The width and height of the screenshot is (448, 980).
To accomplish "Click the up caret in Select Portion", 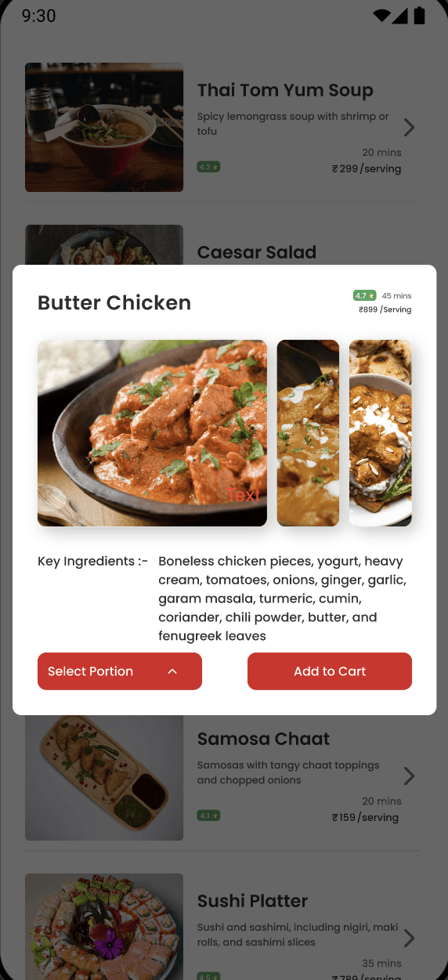I will 172,671.
